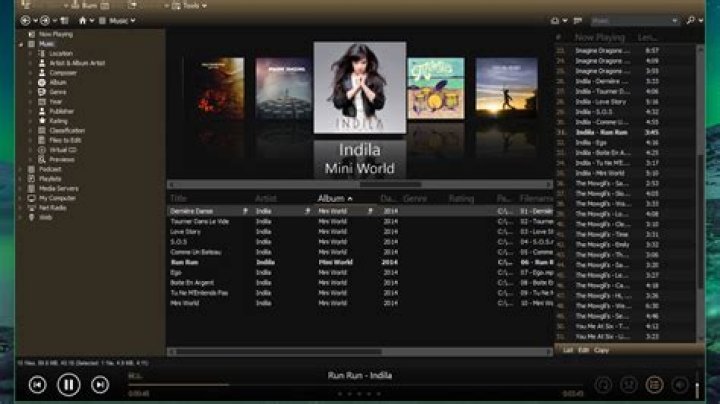Screen dimensions: 720x404
Task: Skip to the previous track
Action: (x=37, y=384)
